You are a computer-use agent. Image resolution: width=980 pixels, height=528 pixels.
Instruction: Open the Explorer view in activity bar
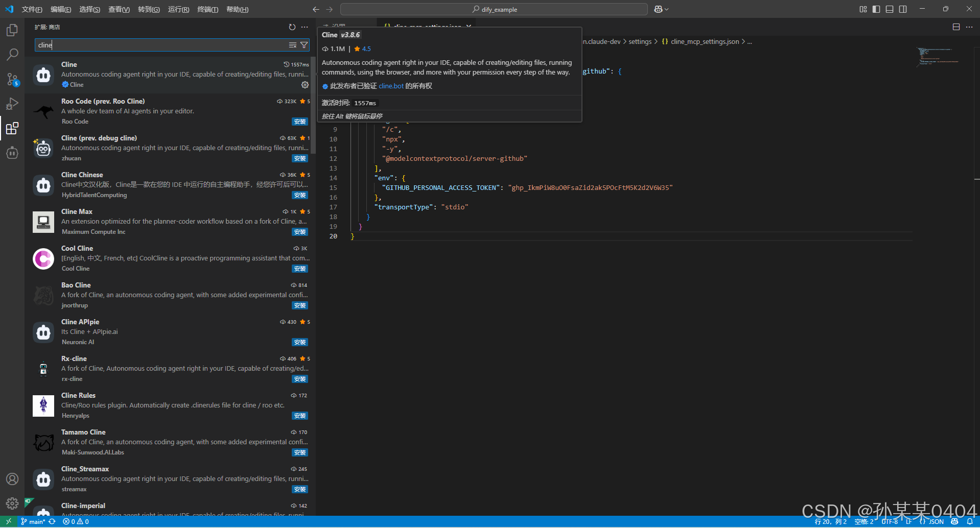[x=12, y=30]
